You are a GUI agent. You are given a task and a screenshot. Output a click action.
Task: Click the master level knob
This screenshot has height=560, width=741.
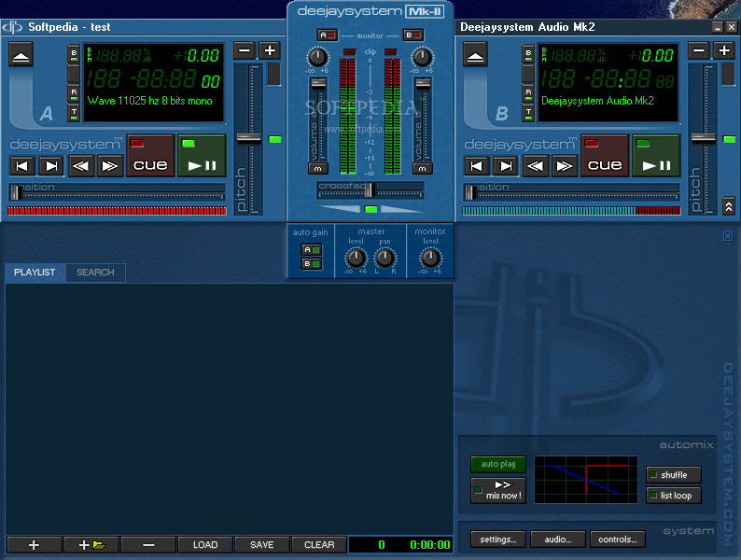click(x=356, y=259)
